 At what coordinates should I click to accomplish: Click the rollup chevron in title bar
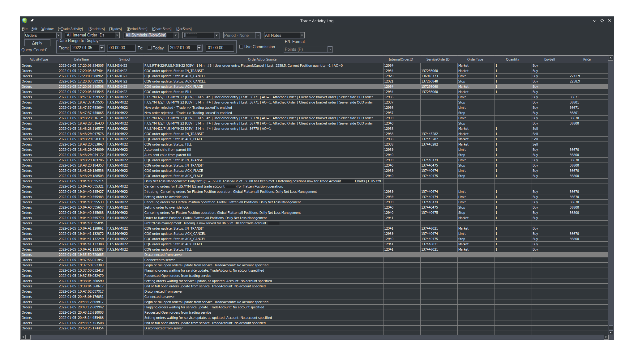594,21
